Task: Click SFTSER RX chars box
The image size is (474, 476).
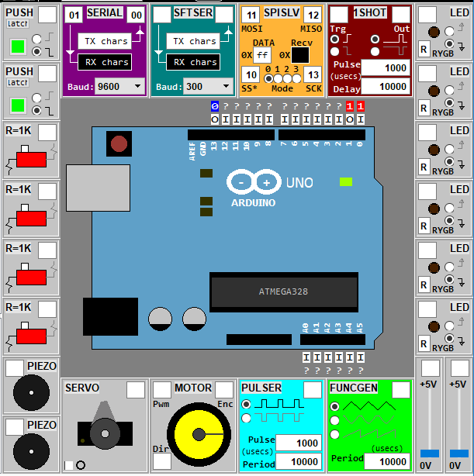Action: point(193,62)
